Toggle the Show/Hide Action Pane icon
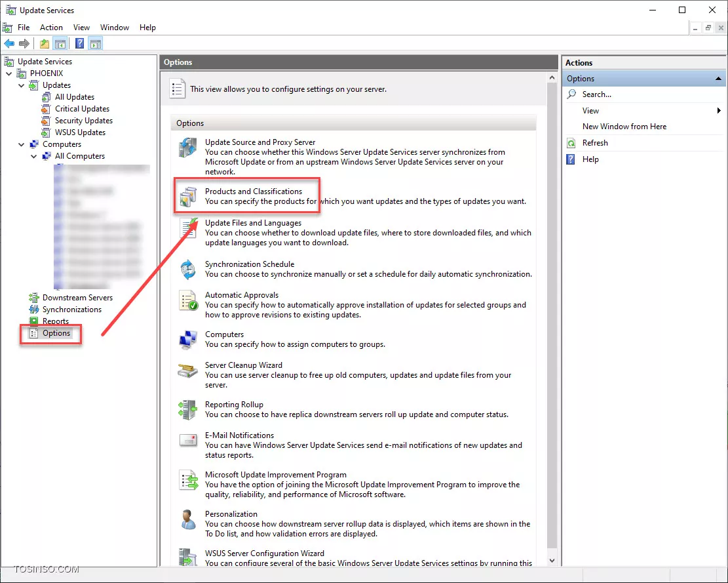This screenshot has height=583, width=728. 96,44
